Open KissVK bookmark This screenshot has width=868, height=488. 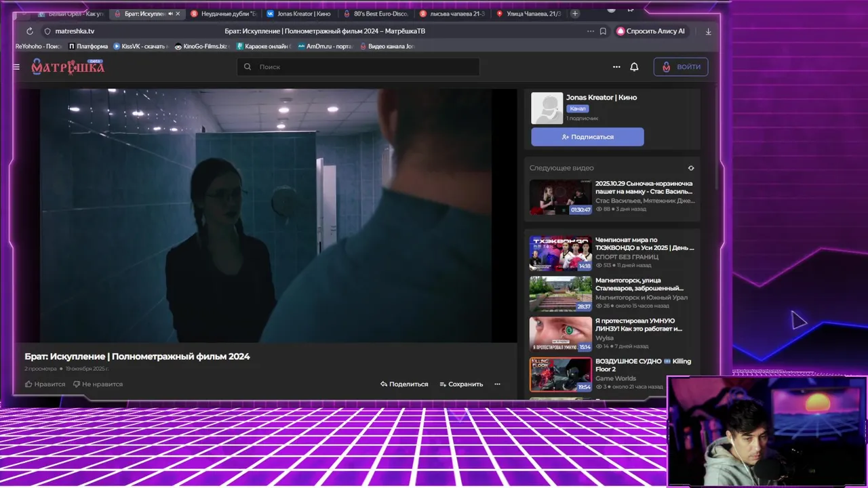tap(140, 47)
